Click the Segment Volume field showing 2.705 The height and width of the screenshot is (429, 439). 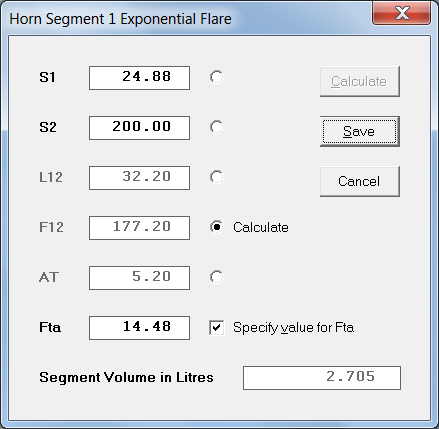(x=322, y=378)
